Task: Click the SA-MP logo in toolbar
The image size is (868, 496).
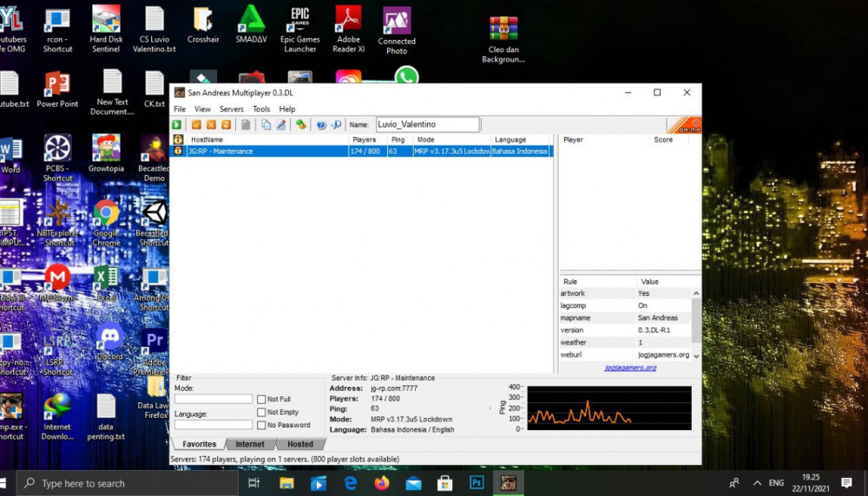Action: point(684,126)
